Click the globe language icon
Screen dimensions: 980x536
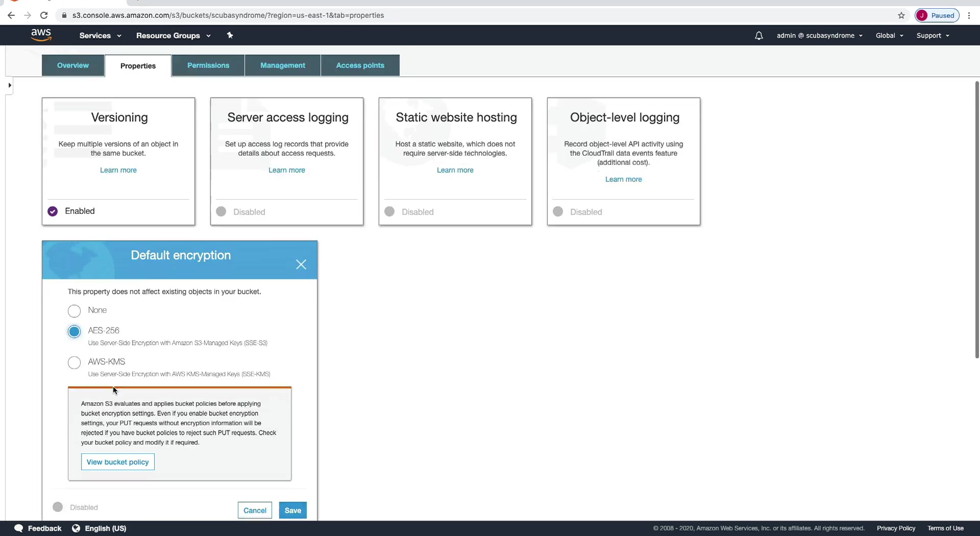click(x=76, y=528)
